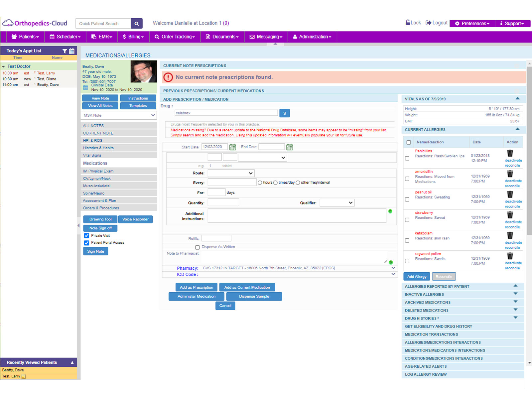The width and height of the screenshot is (532, 399).
Task: Click the Orthopedics-Cloud logo
Action: pos(35,23)
